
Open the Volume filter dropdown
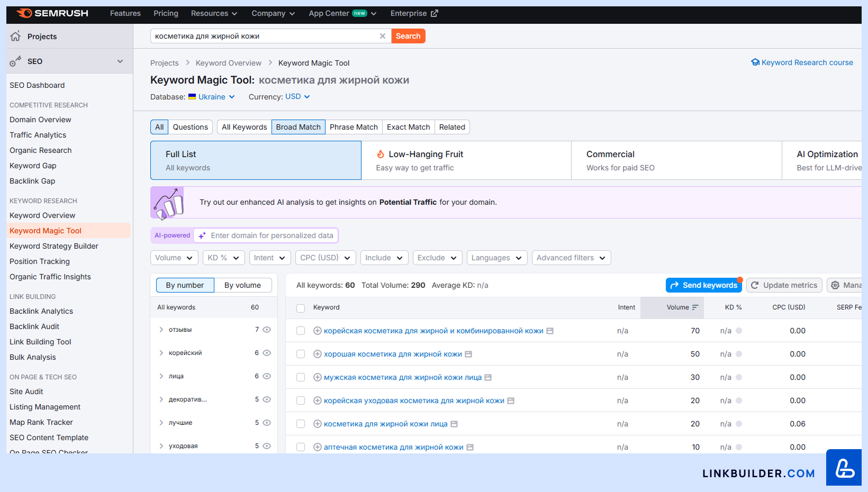tap(174, 258)
